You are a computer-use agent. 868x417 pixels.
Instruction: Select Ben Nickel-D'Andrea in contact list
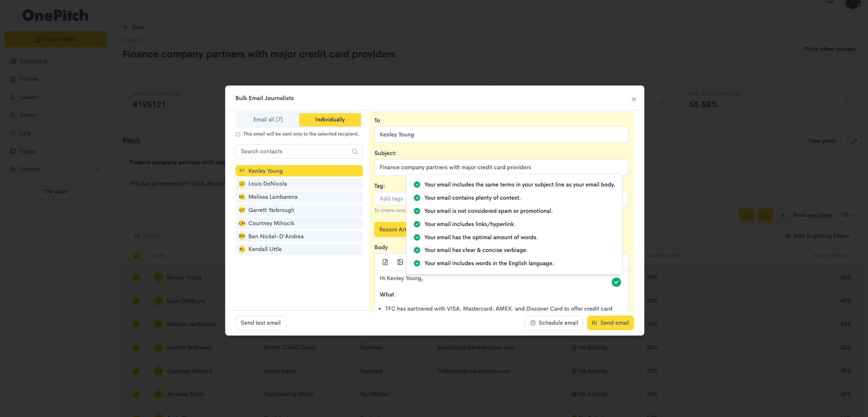click(x=299, y=236)
